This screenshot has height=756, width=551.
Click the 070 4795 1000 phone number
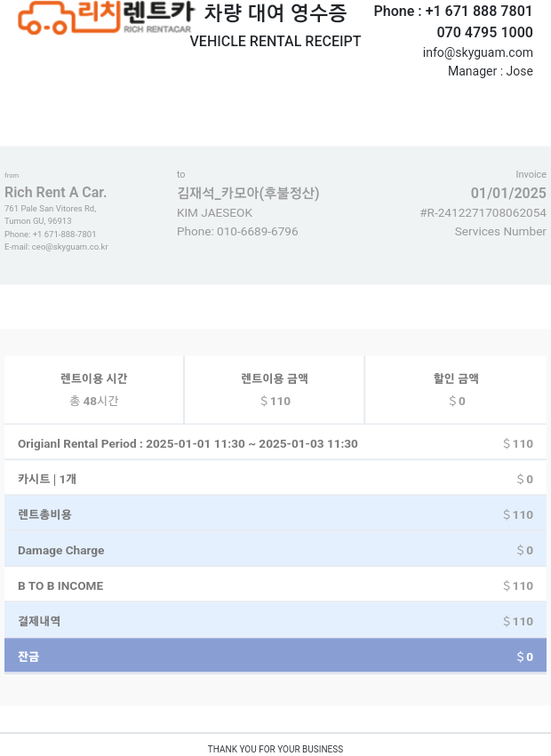(x=484, y=32)
